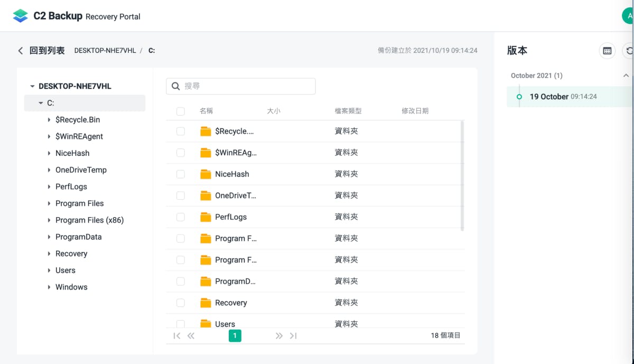
Task: Click page number 1 button
Action: pos(235,335)
